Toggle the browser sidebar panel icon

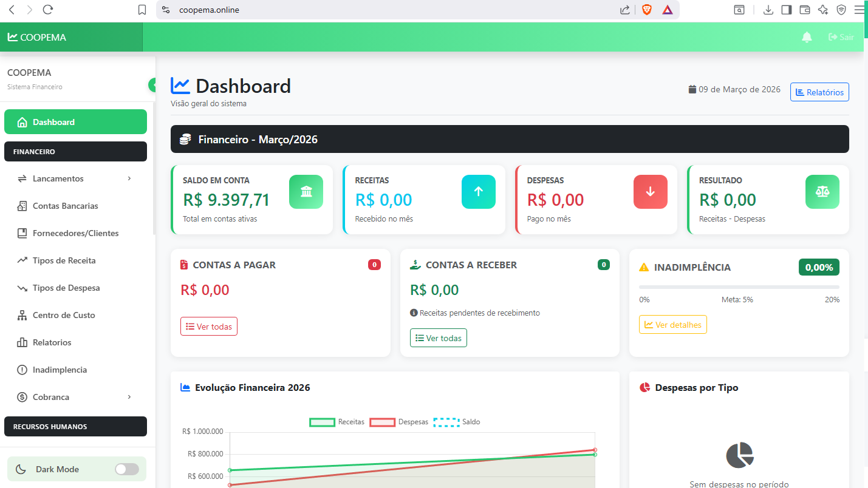787,10
